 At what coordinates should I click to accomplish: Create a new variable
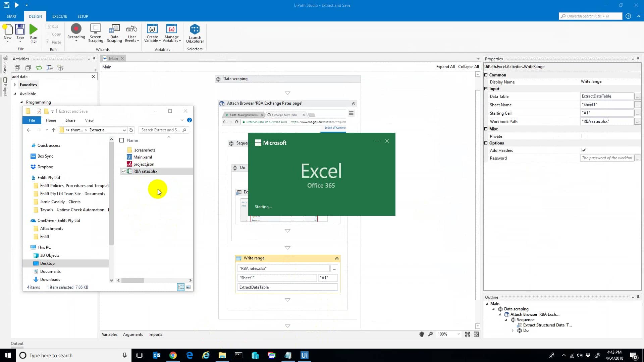pos(152,33)
